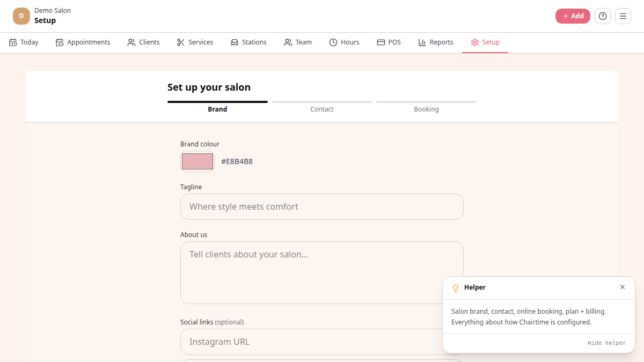Focus the Tagline input field
The height and width of the screenshot is (362, 644).
pyautogui.click(x=322, y=206)
